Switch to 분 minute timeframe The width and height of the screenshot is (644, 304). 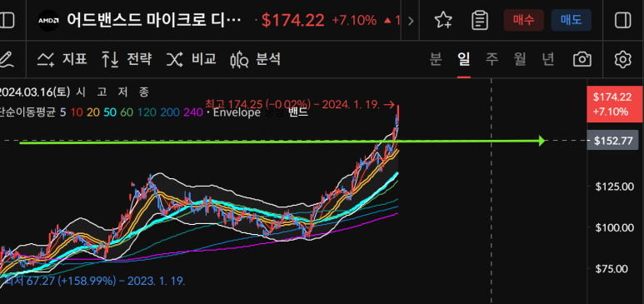pyautogui.click(x=436, y=60)
